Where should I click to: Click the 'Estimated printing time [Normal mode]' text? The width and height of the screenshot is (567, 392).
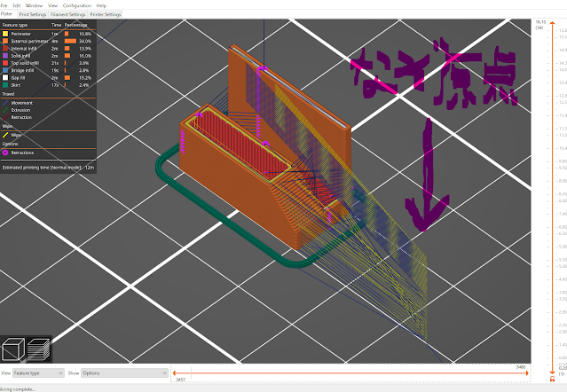click(42, 168)
